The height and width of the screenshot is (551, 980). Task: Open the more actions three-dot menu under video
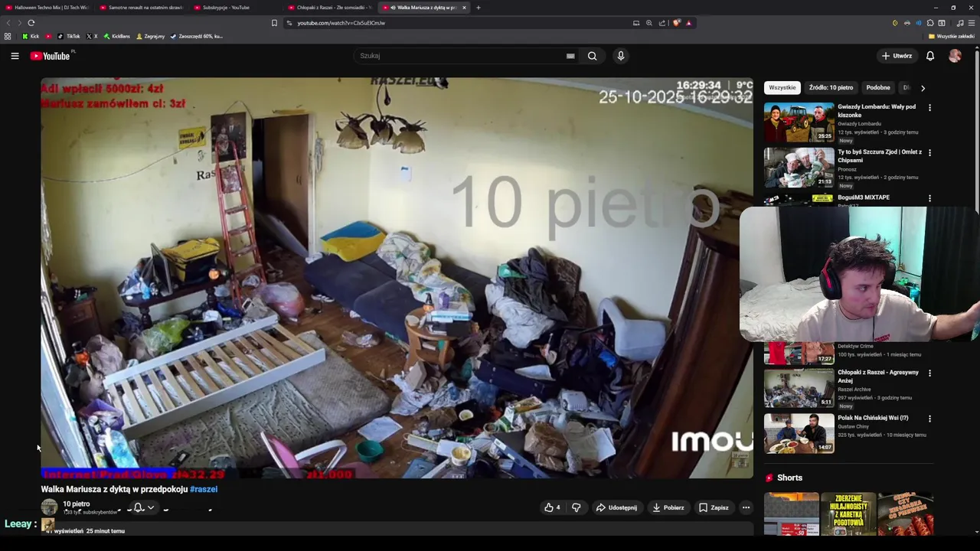pos(746,507)
